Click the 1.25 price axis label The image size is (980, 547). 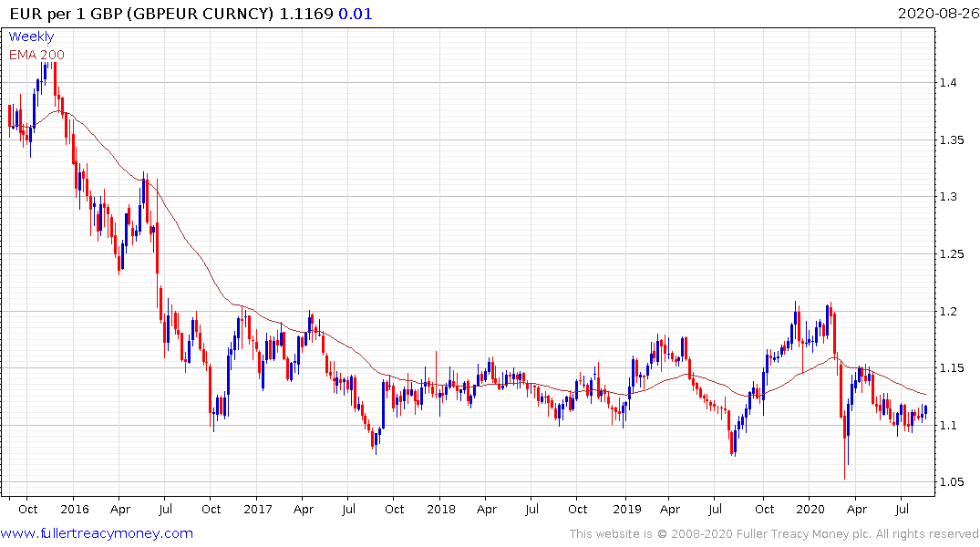coord(951,253)
